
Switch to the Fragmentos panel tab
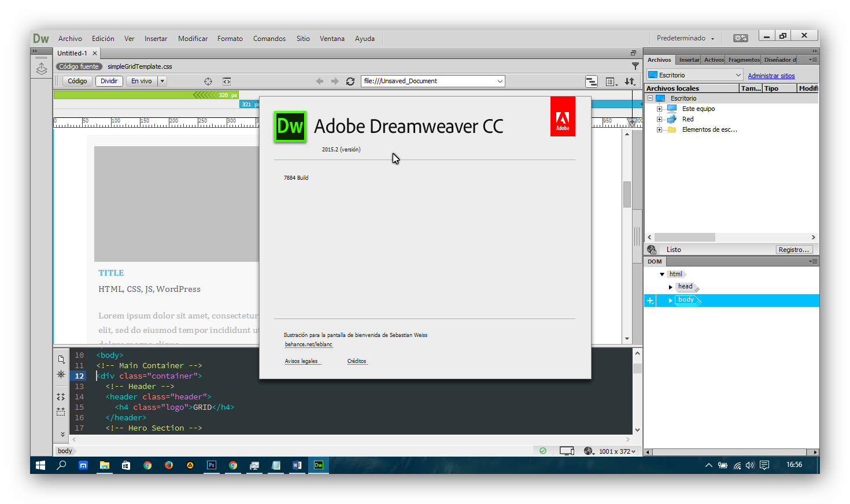click(744, 60)
